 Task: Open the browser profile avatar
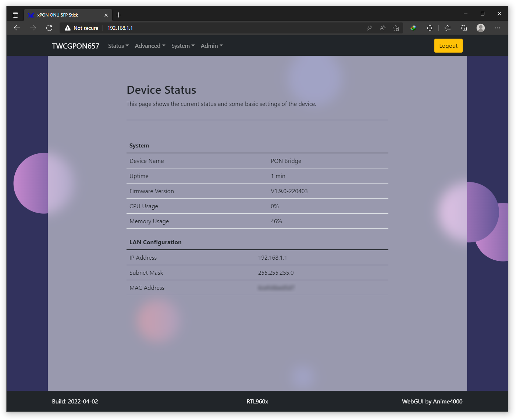click(481, 28)
